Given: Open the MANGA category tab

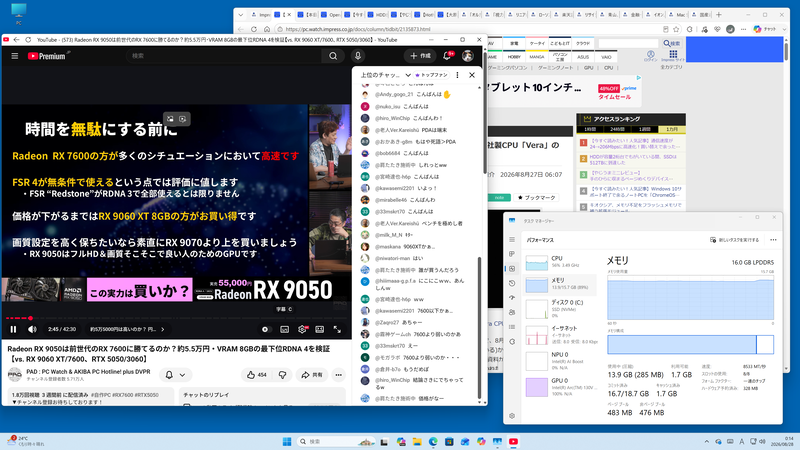Looking at the screenshot, I should point(537,57).
